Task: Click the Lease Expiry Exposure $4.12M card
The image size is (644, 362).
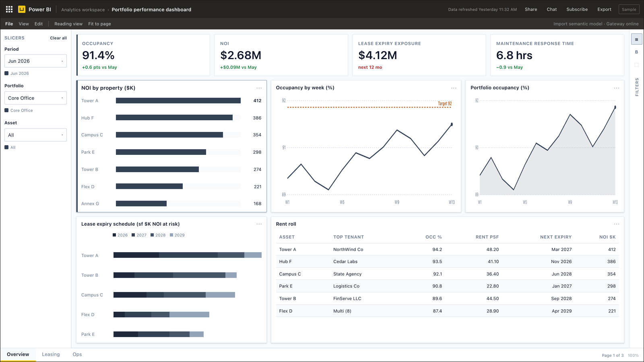Action: click(x=419, y=55)
